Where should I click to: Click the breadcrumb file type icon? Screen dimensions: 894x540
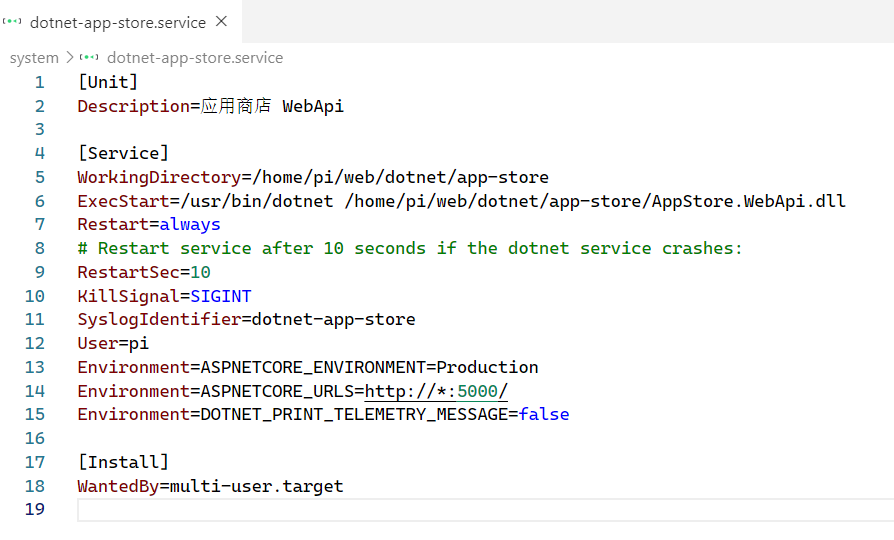coord(89,58)
